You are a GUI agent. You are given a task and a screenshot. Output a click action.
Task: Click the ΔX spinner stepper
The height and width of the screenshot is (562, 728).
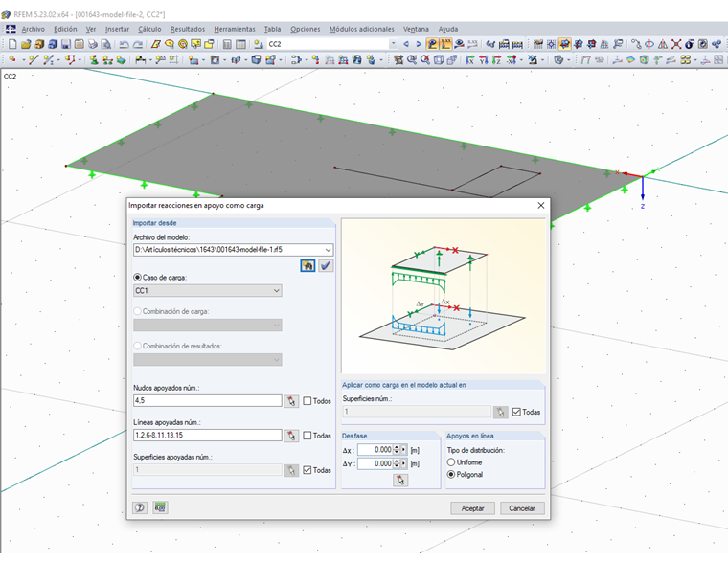(x=397, y=450)
